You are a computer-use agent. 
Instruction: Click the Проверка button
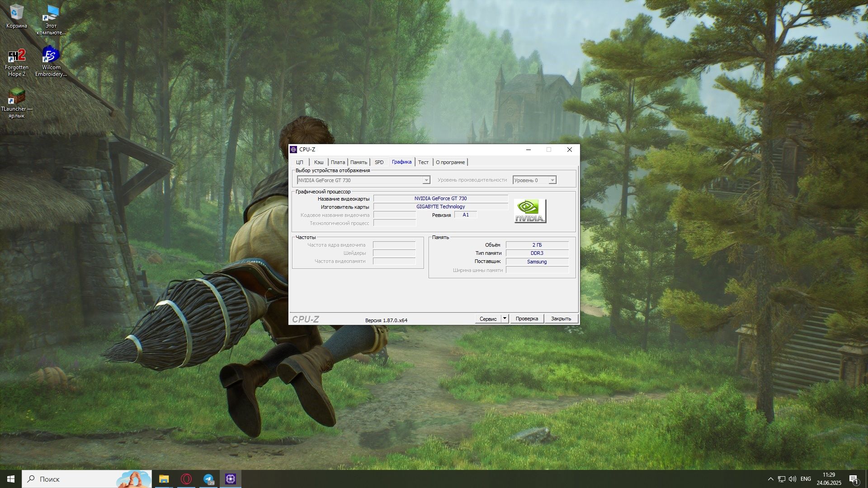tap(527, 319)
